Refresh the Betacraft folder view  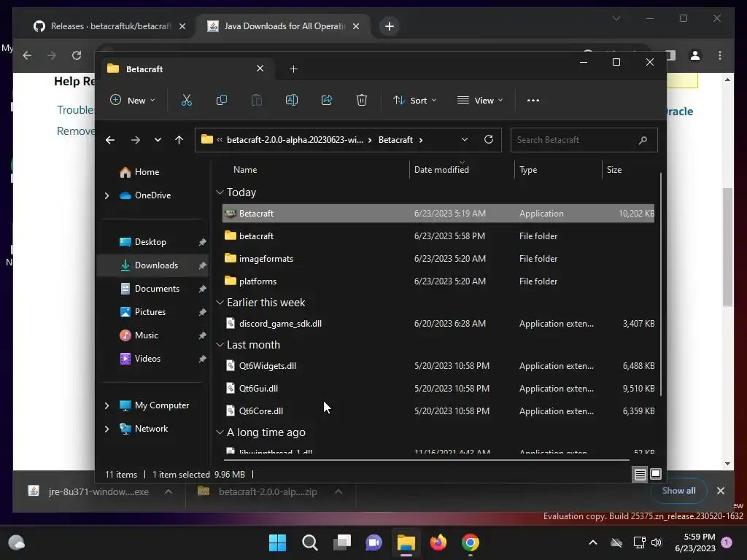pos(488,139)
